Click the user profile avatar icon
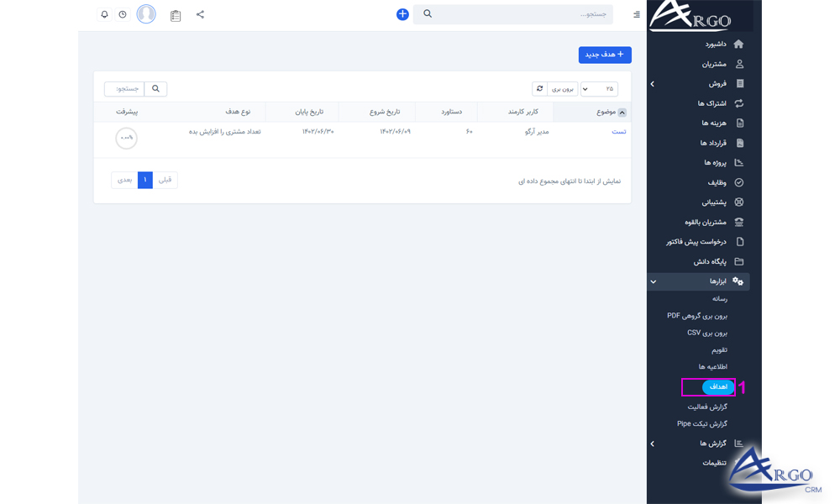Image resolution: width=840 pixels, height=504 pixels. tap(146, 14)
